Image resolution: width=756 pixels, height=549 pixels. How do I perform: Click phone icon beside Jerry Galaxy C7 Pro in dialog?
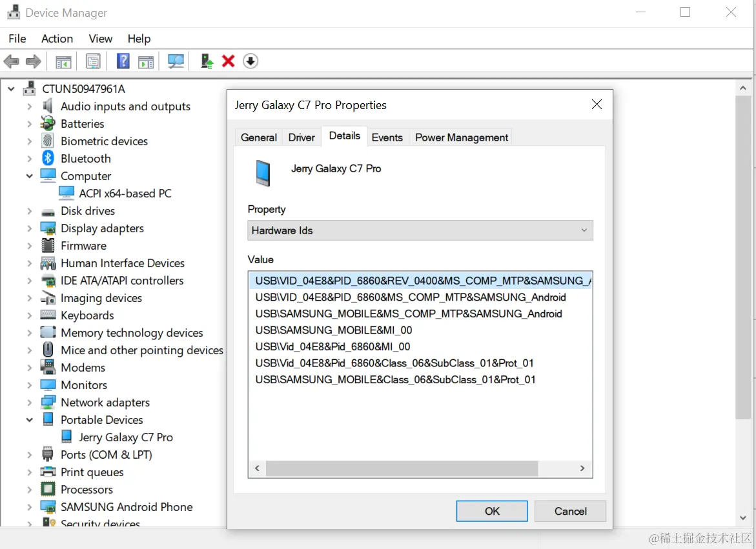(x=263, y=173)
